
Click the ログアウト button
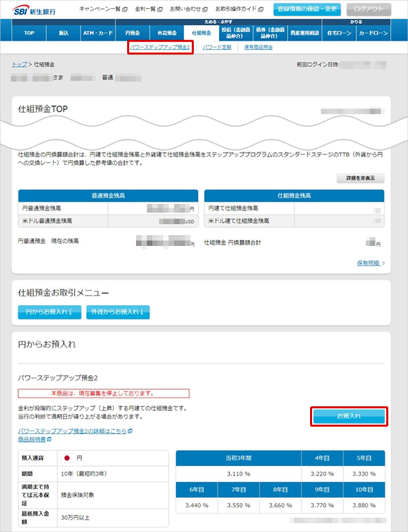click(369, 9)
